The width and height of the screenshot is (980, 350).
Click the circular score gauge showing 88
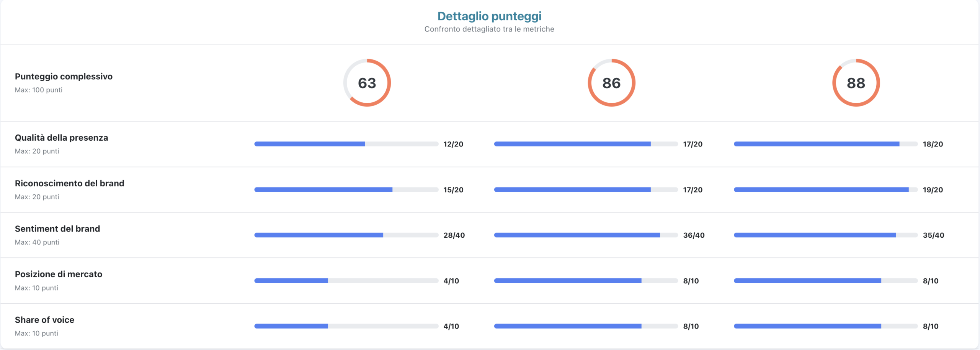pos(856,83)
